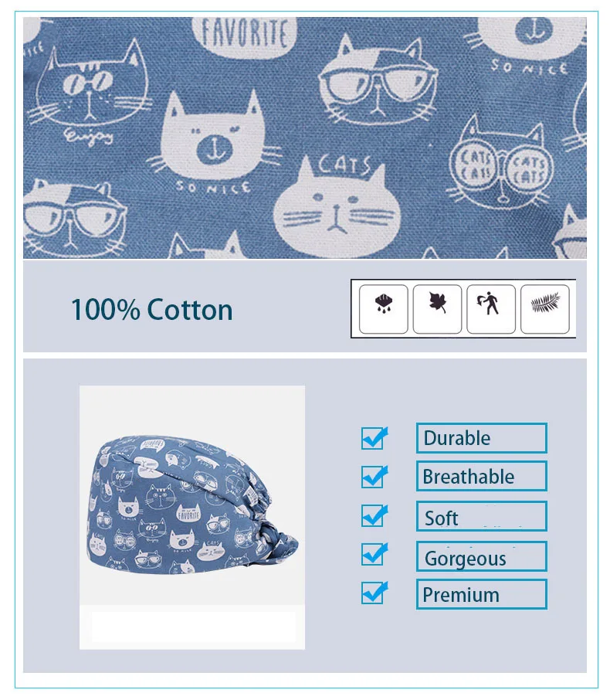610x700 pixels.
Task: Click the cat with anchor nose
Action: [213, 138]
